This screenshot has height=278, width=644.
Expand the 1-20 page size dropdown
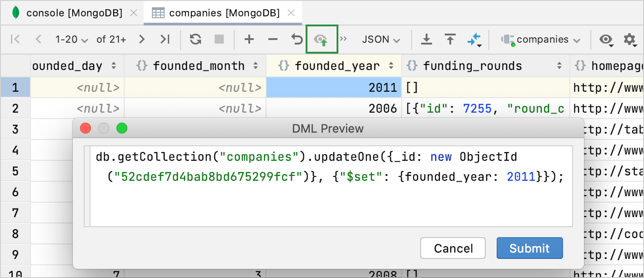coord(71,40)
